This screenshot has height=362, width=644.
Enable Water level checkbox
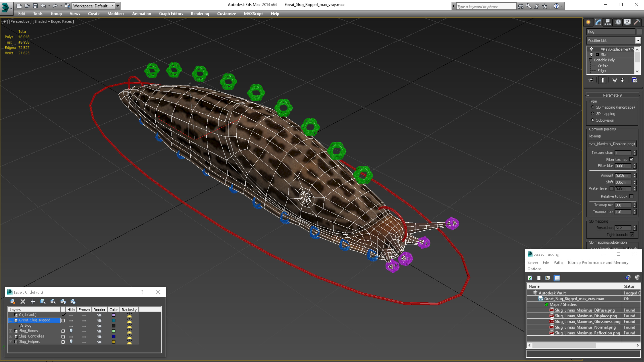(x=612, y=188)
